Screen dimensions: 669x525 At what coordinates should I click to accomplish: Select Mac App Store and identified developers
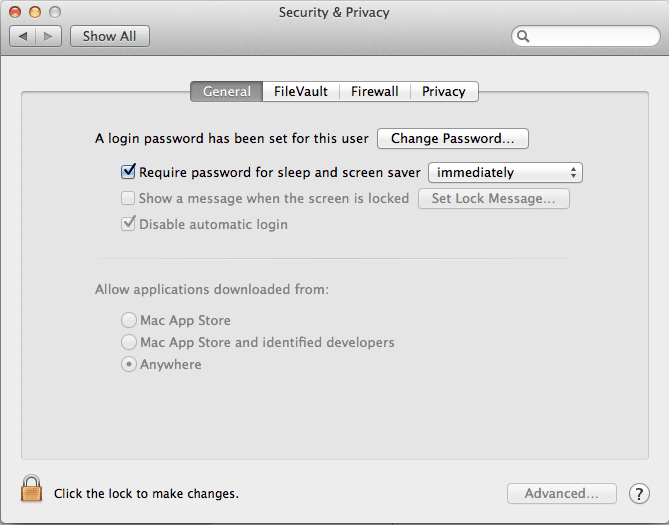(129, 342)
